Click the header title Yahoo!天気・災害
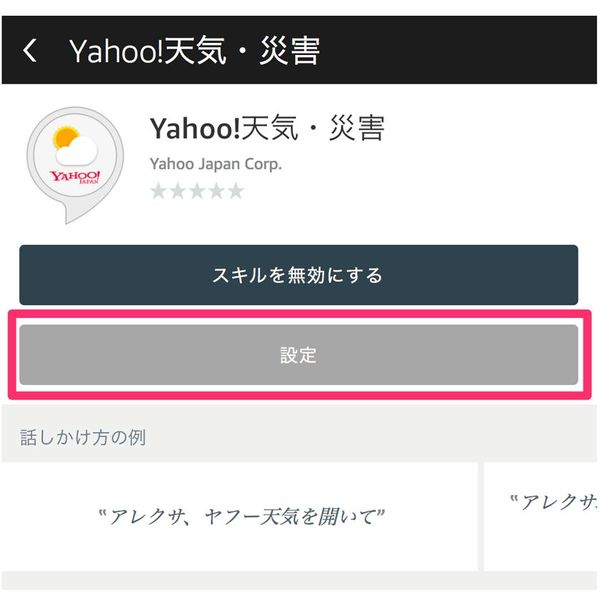The image size is (600, 602). (195, 51)
